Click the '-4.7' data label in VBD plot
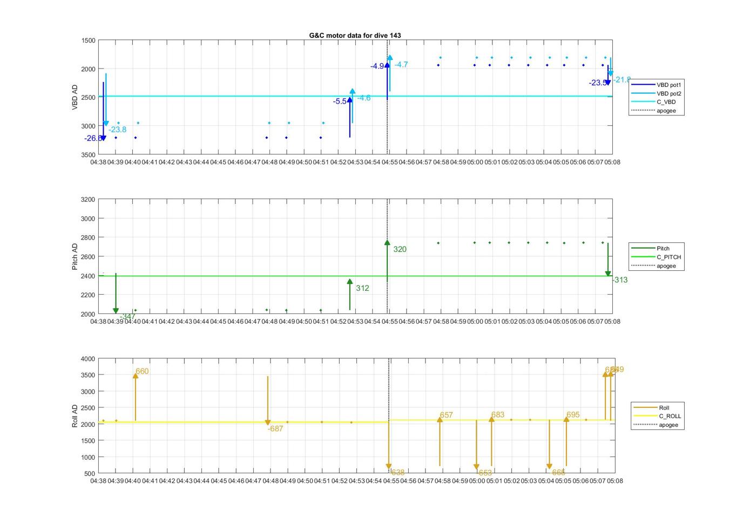The width and height of the screenshot is (756, 532). [x=401, y=65]
